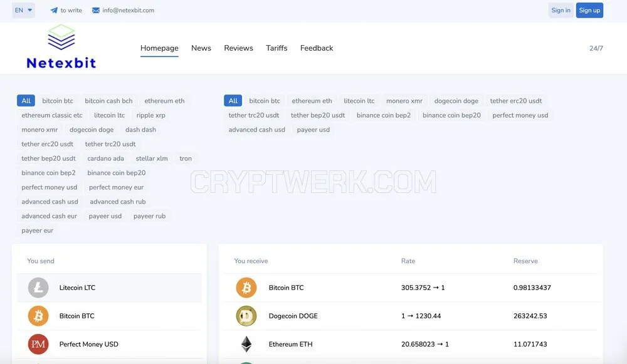Select the All filter in send list
The image size is (627, 364).
(26, 101)
